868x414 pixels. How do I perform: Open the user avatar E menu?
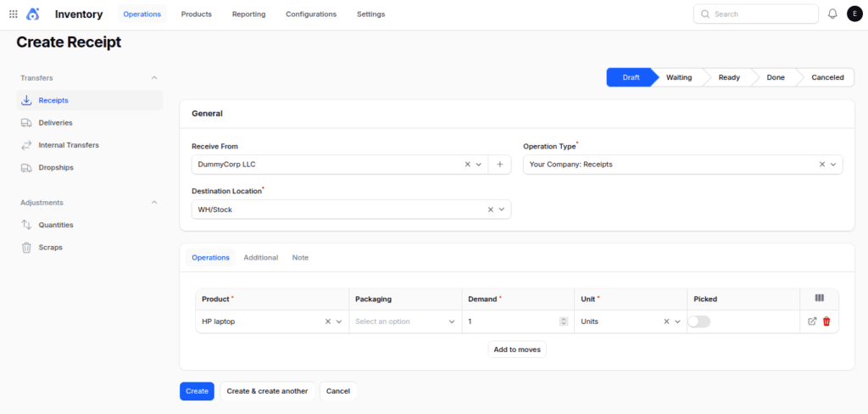(x=854, y=14)
